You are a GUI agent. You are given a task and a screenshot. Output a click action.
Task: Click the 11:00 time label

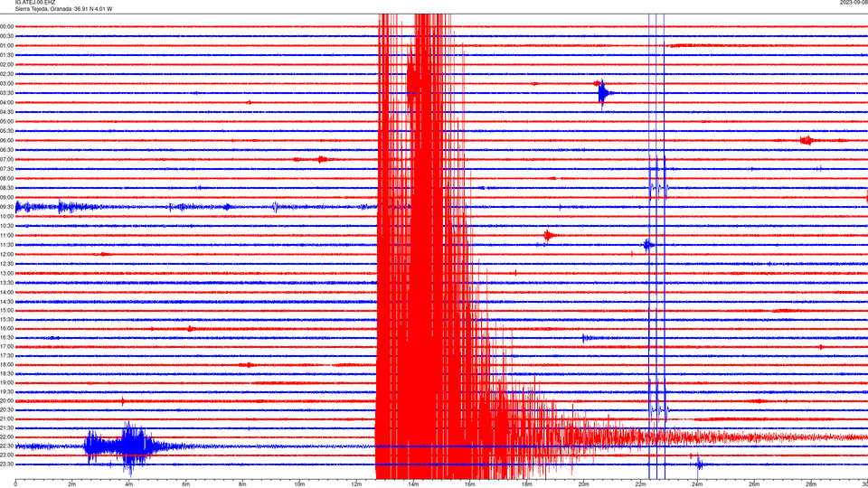click(6, 235)
